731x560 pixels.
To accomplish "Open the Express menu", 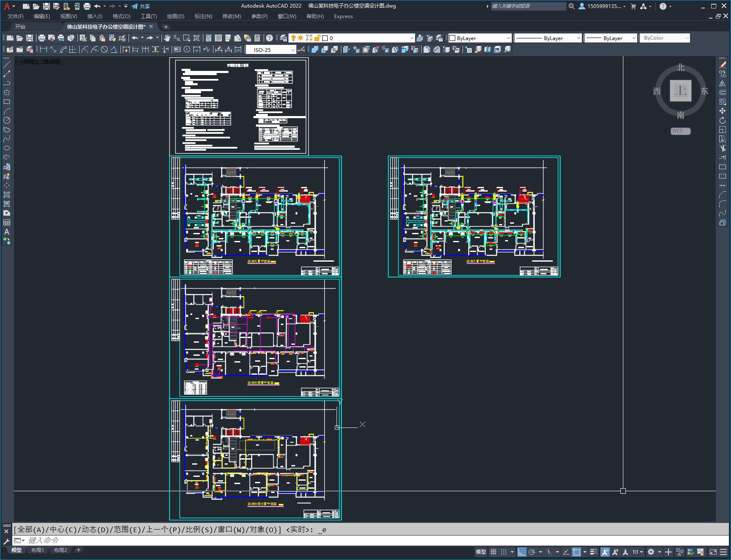I will coord(343,16).
